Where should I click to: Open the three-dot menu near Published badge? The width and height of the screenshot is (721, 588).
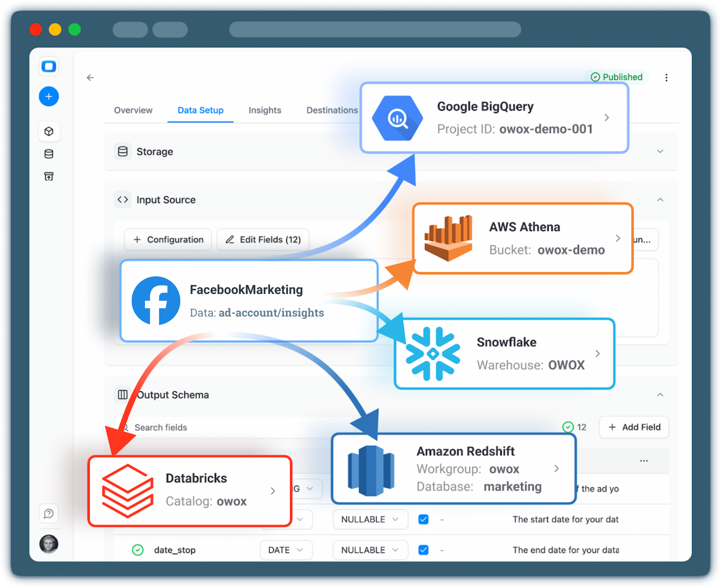click(667, 77)
